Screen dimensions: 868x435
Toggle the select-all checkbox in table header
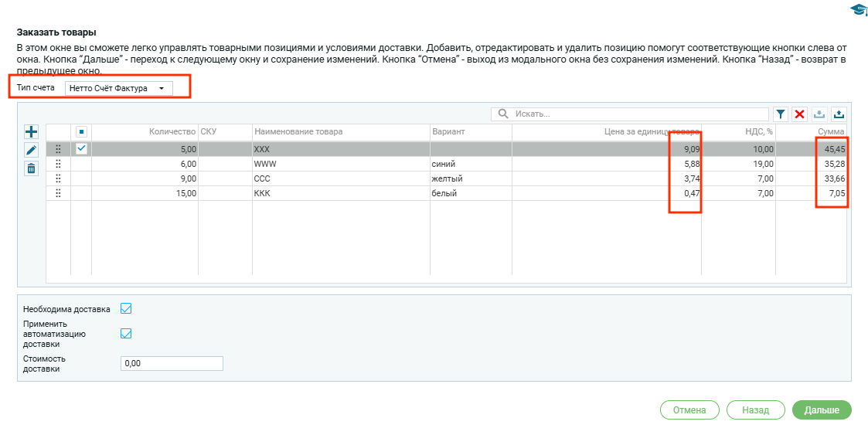(81, 132)
